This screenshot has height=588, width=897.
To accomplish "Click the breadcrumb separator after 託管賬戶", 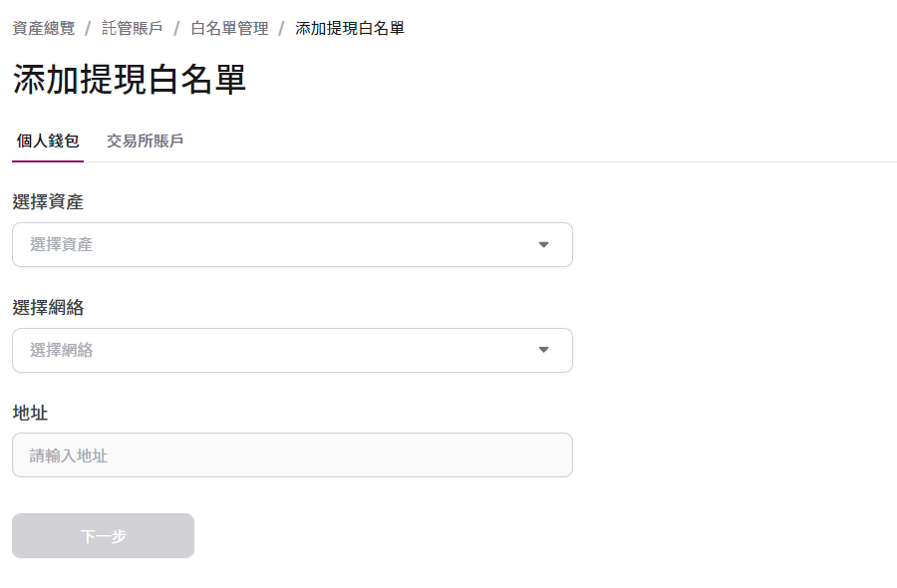I will click(176, 28).
